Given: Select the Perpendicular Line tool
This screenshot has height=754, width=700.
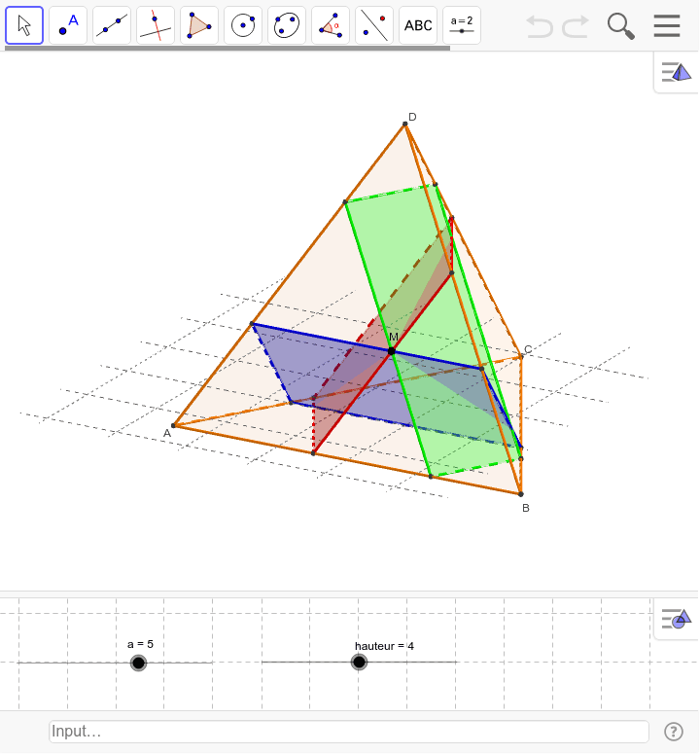Looking at the screenshot, I should (156, 25).
